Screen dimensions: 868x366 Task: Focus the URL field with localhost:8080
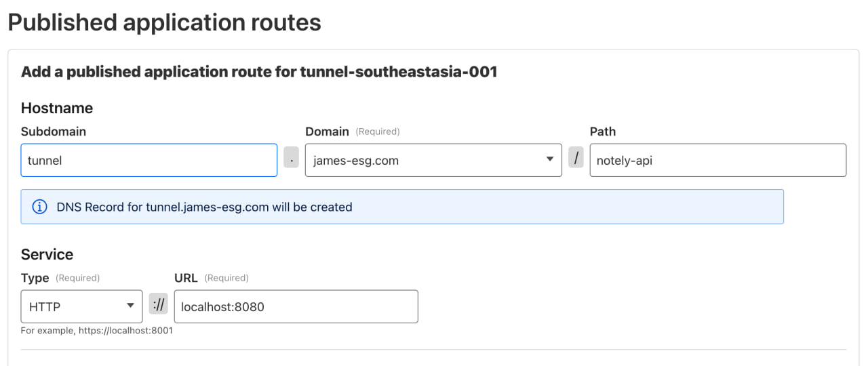296,307
